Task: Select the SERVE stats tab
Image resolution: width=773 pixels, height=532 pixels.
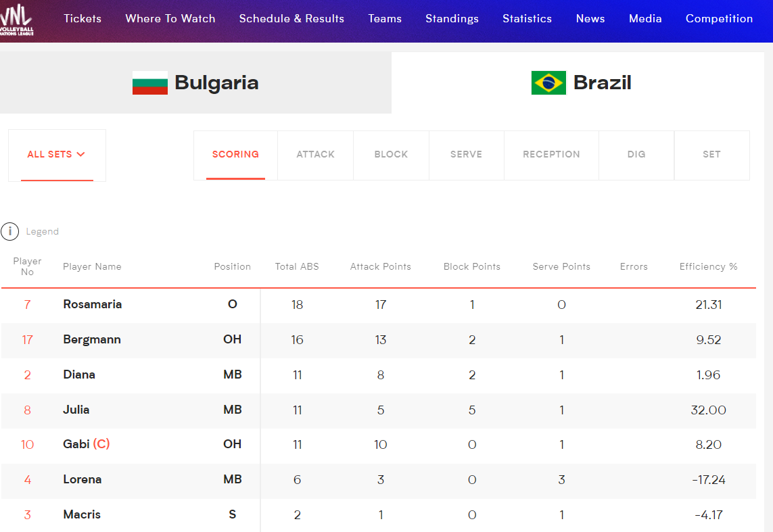Action: click(466, 154)
